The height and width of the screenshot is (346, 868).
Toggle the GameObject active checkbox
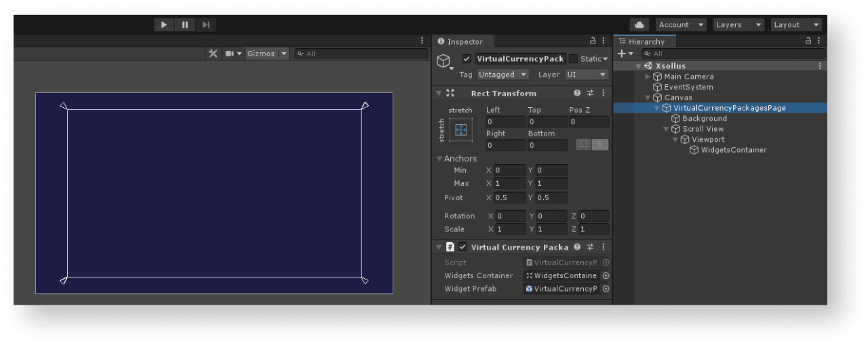pos(467,59)
